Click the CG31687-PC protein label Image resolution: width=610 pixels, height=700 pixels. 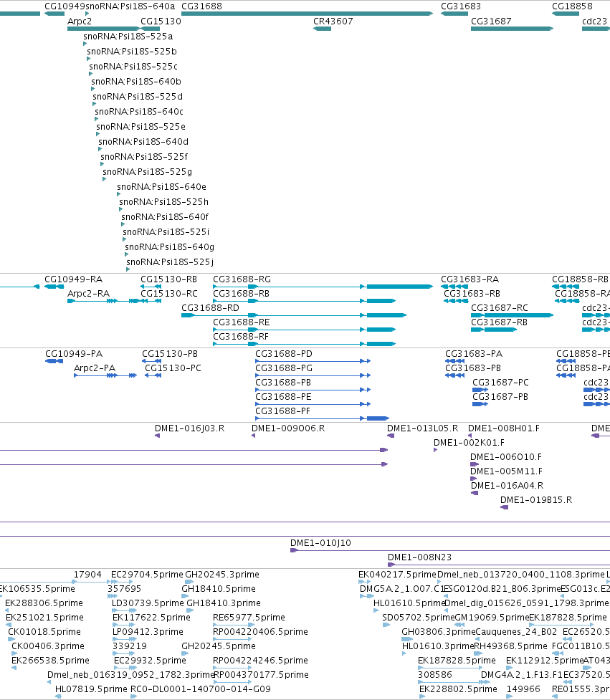(500, 383)
